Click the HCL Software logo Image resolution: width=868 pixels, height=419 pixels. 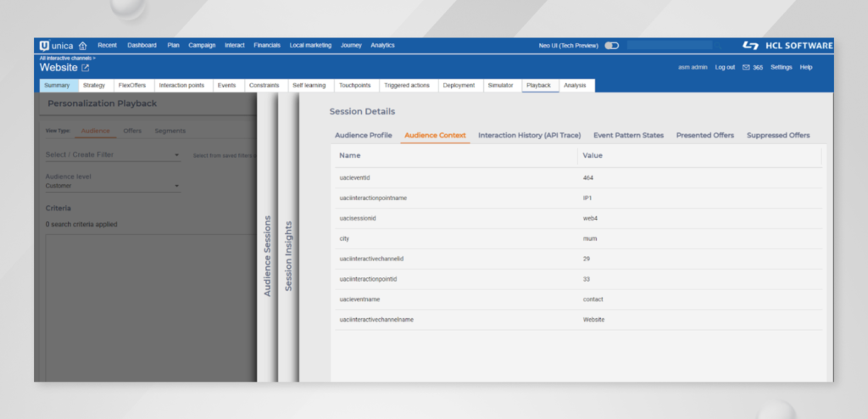(787, 45)
